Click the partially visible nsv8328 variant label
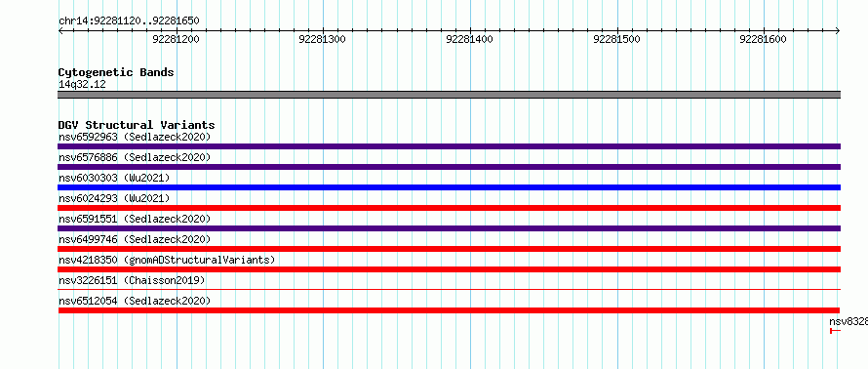The image size is (868, 369). pos(848,321)
